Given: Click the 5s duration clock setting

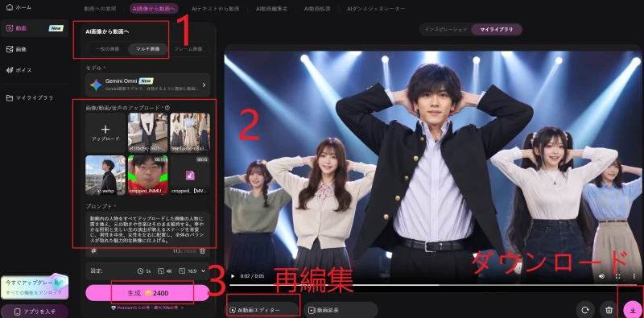Looking at the screenshot, I should click(144, 271).
